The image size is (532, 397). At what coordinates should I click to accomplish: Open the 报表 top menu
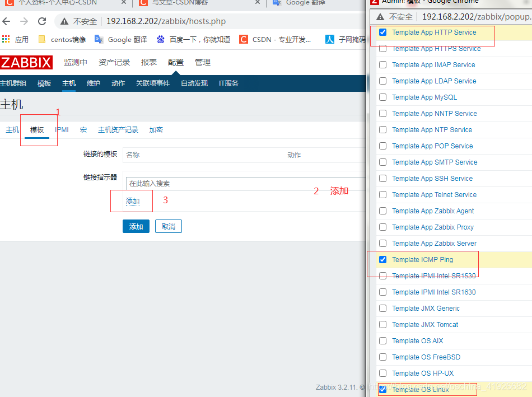pos(149,63)
